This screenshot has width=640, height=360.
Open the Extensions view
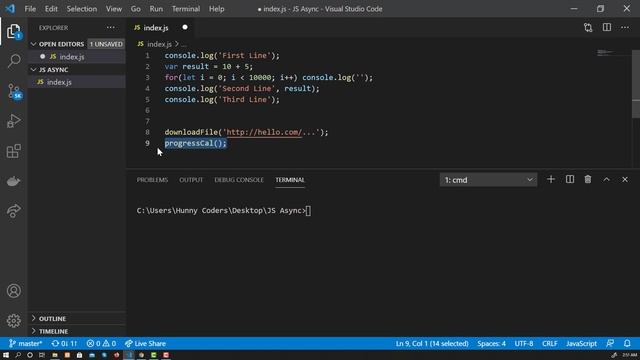[x=13, y=151]
